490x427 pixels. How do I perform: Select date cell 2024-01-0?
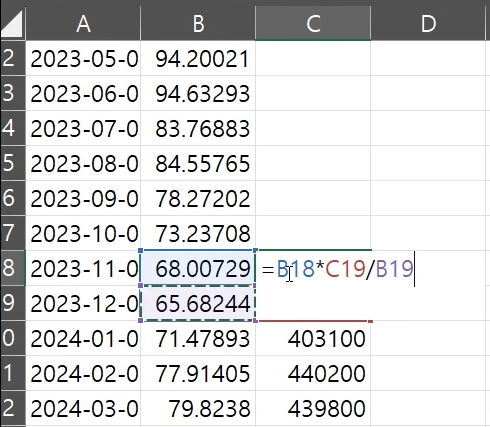83,338
